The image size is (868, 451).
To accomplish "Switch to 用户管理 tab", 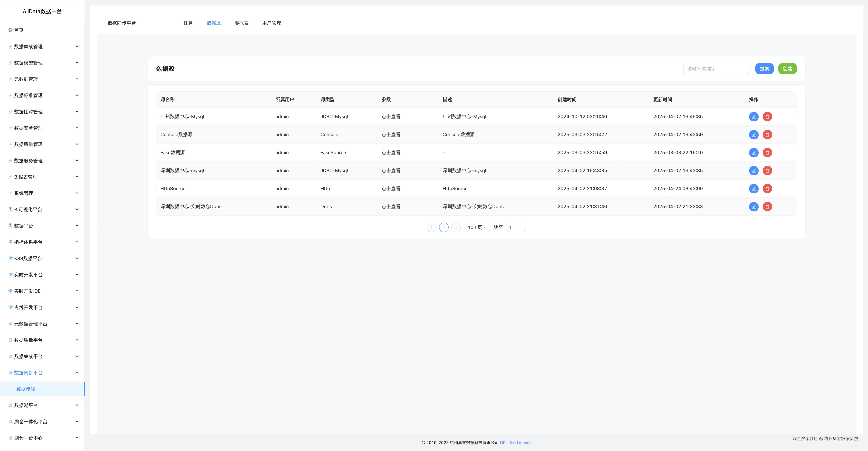I will (271, 23).
